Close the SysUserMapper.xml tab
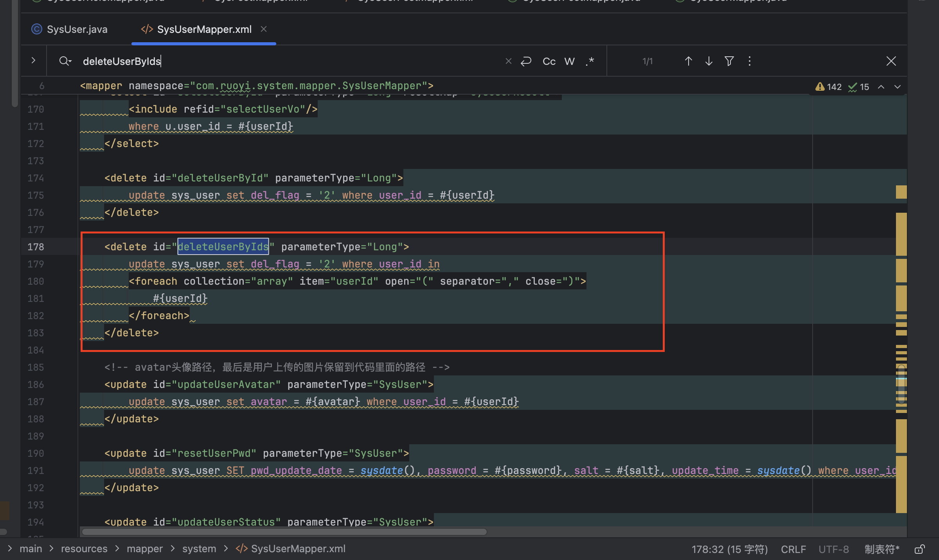This screenshot has height=560, width=939. point(264,29)
